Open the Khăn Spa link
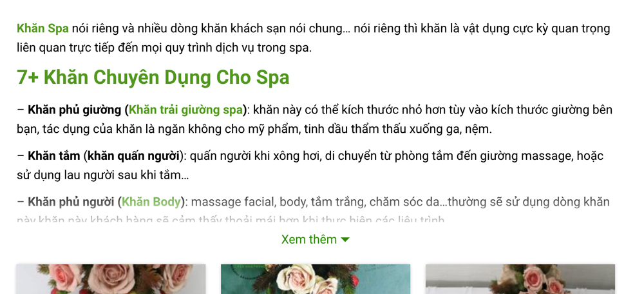The width and height of the screenshot is (644, 294). 43,29
